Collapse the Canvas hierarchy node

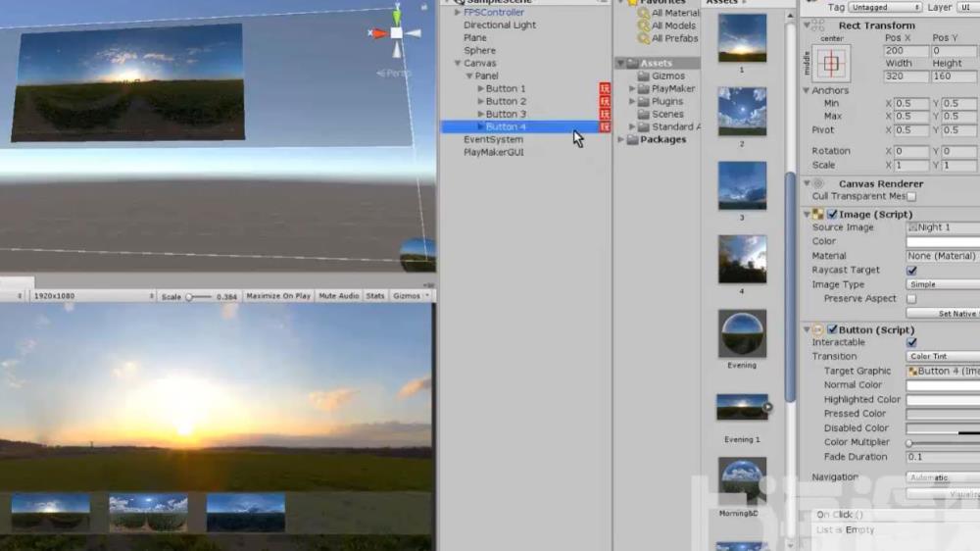point(458,63)
